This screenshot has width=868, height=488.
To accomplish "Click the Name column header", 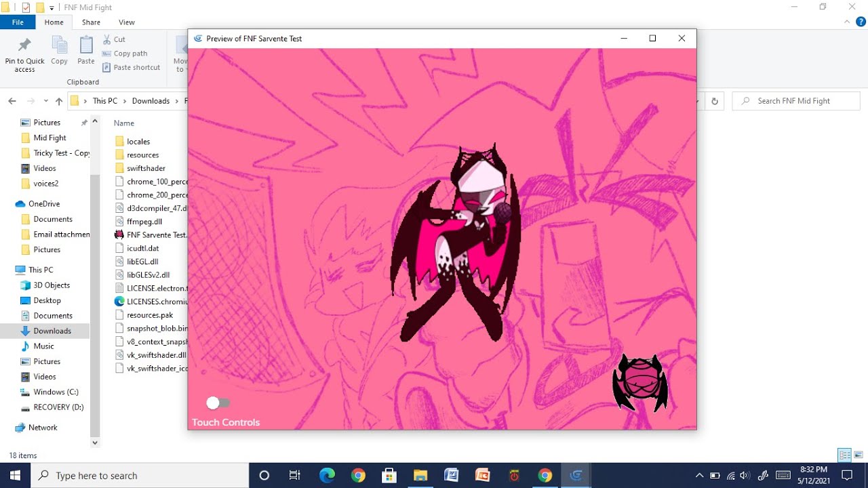I will [124, 123].
